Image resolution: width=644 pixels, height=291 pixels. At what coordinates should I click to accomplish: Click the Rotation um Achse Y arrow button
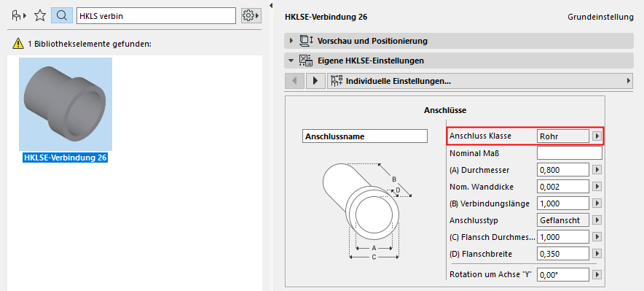coord(597,274)
